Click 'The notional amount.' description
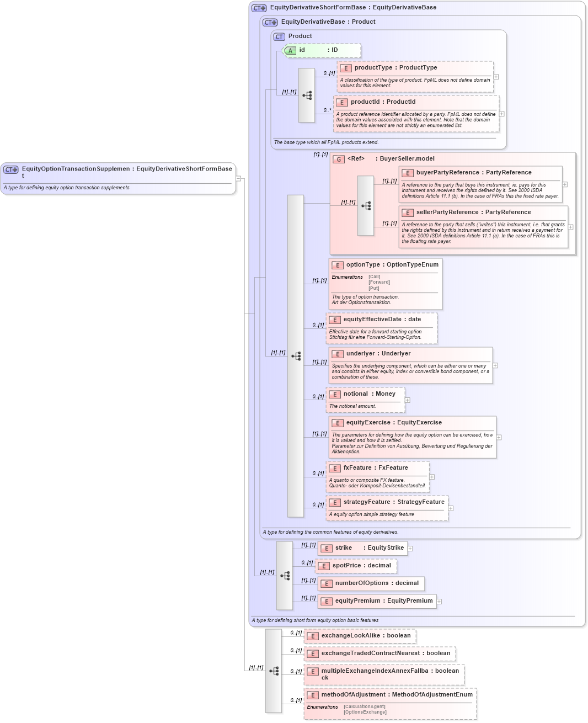The width and height of the screenshot is (588, 723). [x=352, y=406]
